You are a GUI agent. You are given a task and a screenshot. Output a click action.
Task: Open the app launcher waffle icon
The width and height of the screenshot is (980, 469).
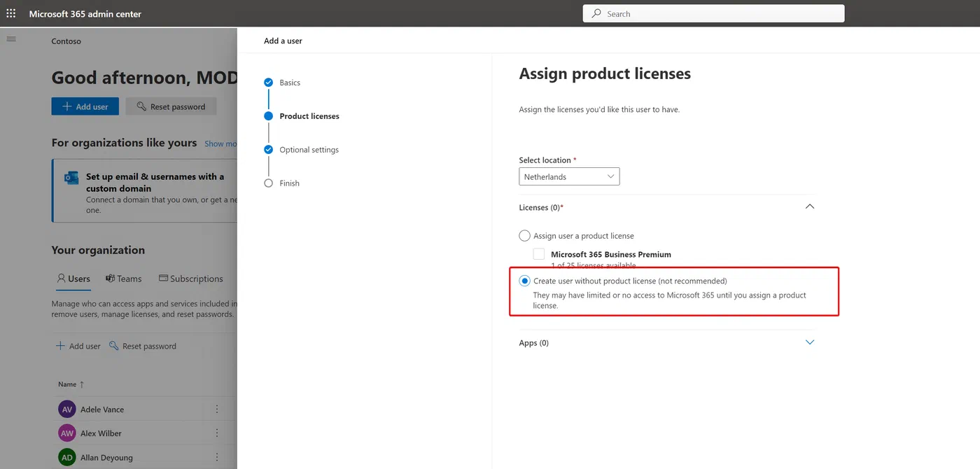click(x=11, y=13)
